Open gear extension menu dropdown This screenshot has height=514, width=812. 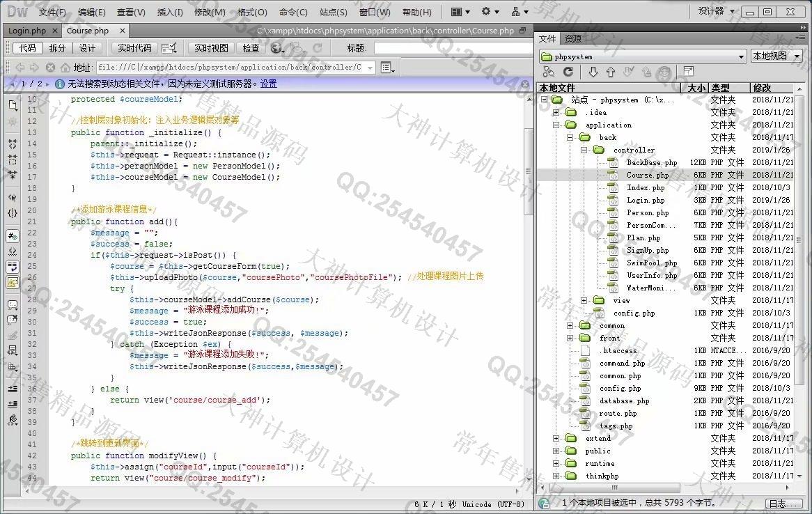(490, 11)
